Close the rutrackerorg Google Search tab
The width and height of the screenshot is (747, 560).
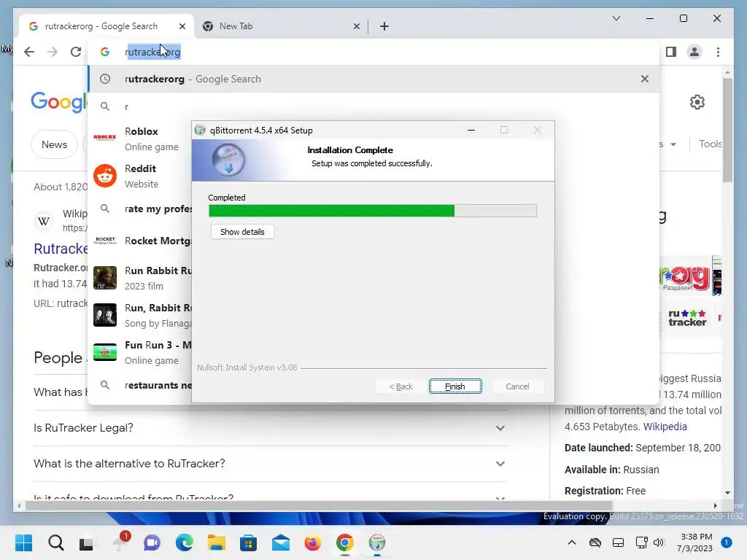pos(182,26)
